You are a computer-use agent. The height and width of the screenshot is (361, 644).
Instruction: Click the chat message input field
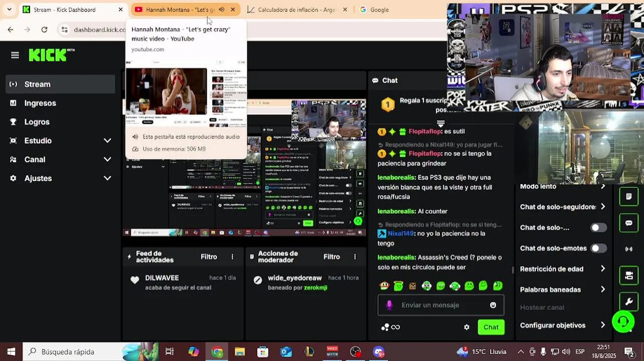coord(440,305)
